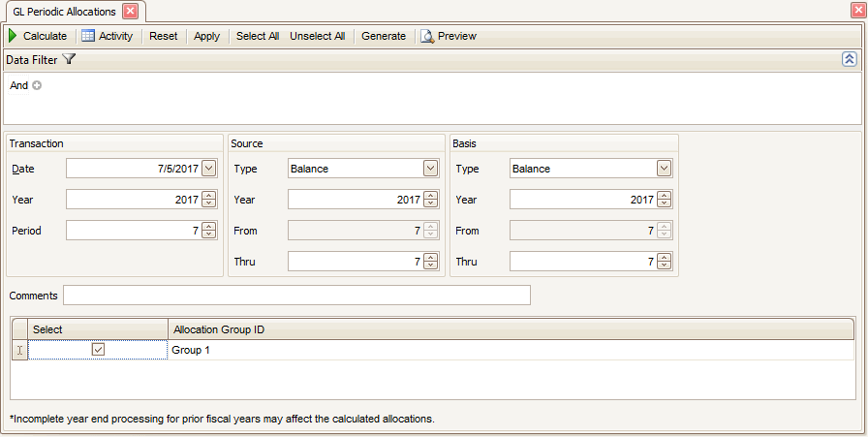
Task: Open the Transaction Date dropdown
Action: [x=209, y=169]
